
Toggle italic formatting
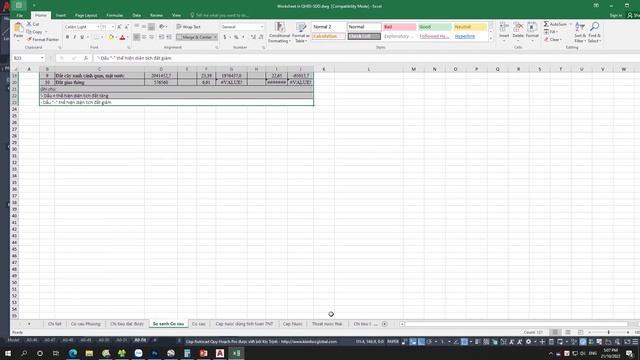pos(74,37)
